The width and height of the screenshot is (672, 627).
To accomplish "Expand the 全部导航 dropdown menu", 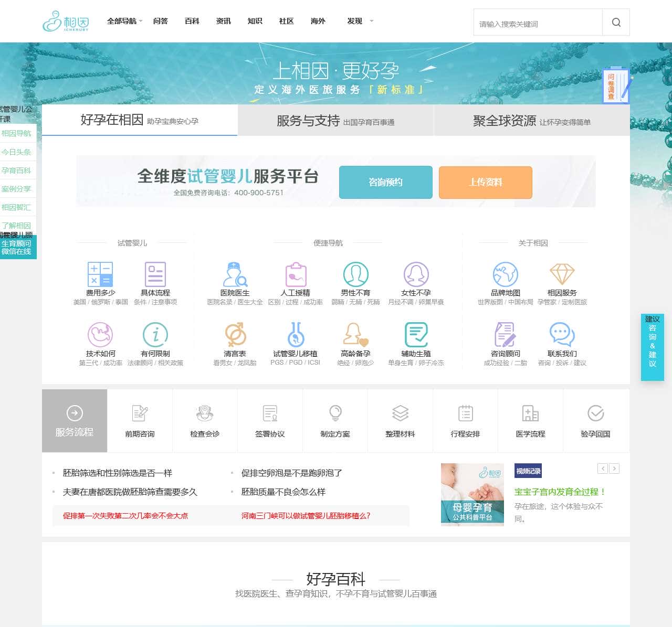I will tap(124, 21).
